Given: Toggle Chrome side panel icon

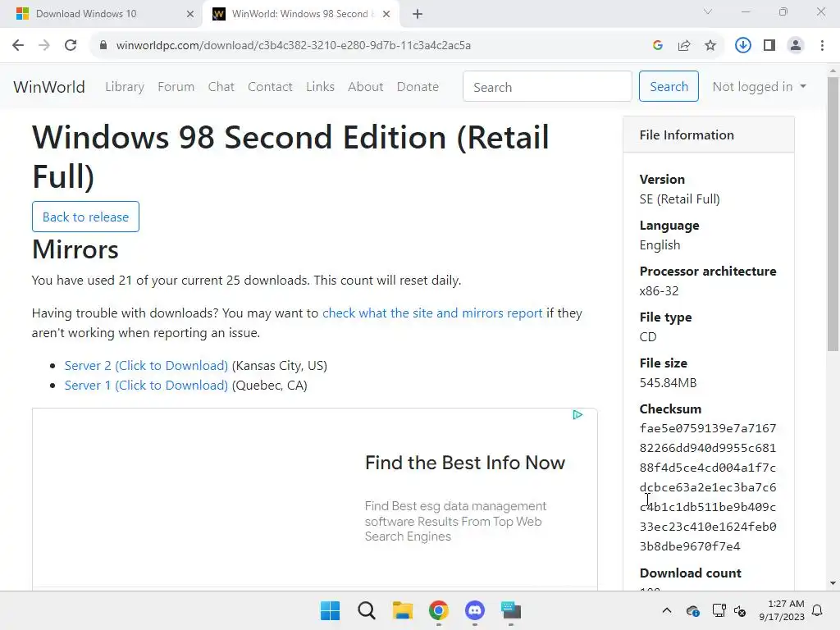Looking at the screenshot, I should click(769, 45).
